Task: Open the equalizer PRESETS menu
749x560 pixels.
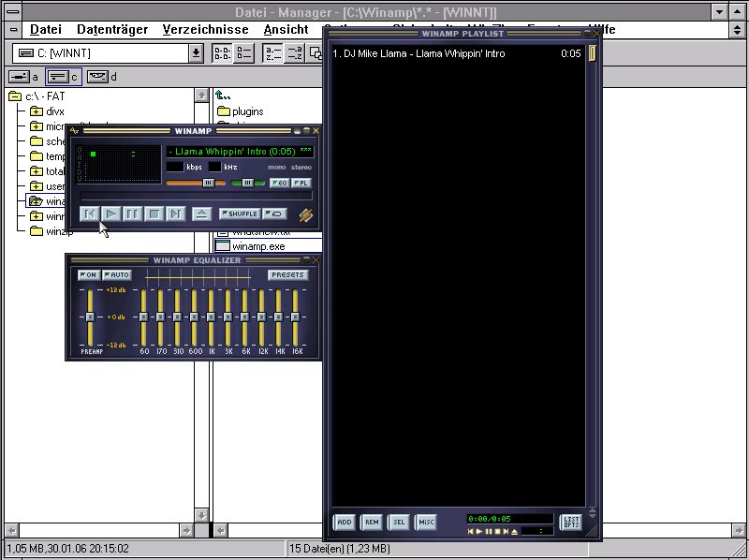Action: tap(287, 275)
